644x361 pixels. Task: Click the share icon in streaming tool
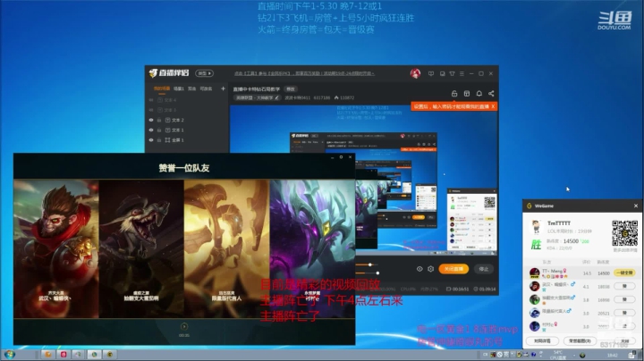(x=491, y=94)
